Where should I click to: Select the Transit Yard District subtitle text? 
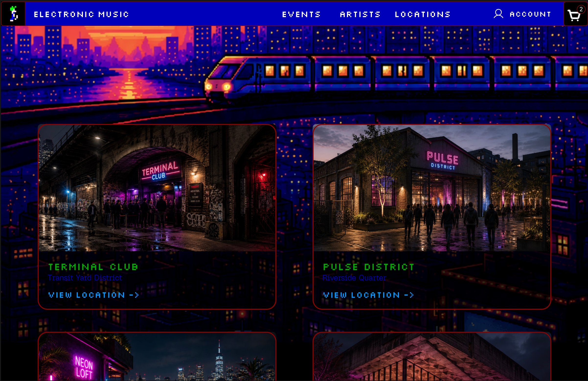[x=85, y=278]
